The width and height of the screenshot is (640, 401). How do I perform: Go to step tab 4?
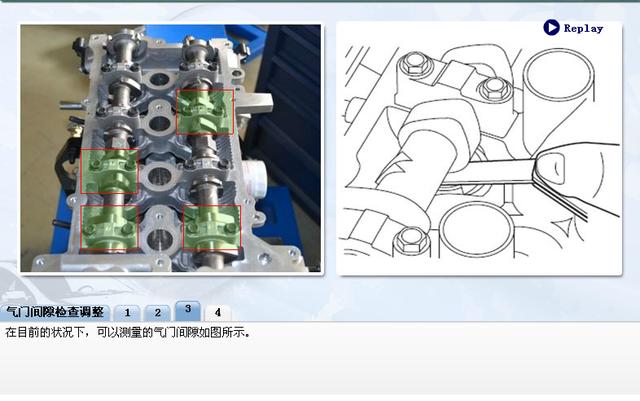(218, 313)
